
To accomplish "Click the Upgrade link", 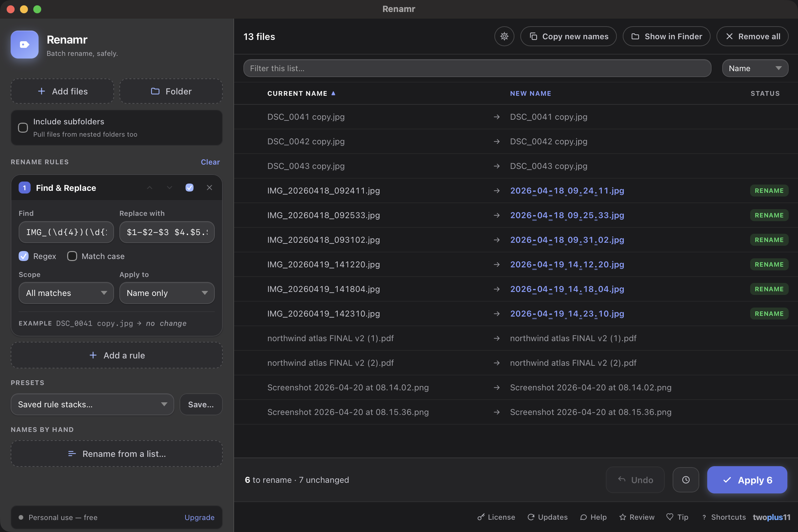I will tap(199, 517).
